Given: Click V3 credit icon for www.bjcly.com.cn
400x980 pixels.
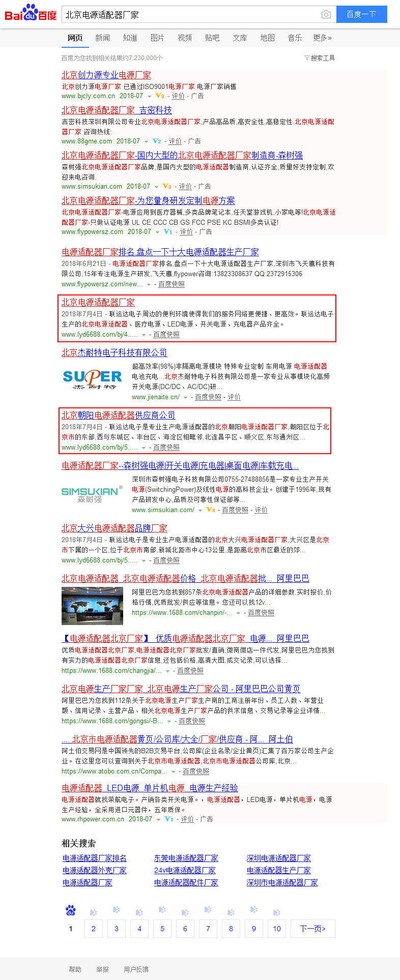Looking at the screenshot, I should pyautogui.click(x=160, y=96).
